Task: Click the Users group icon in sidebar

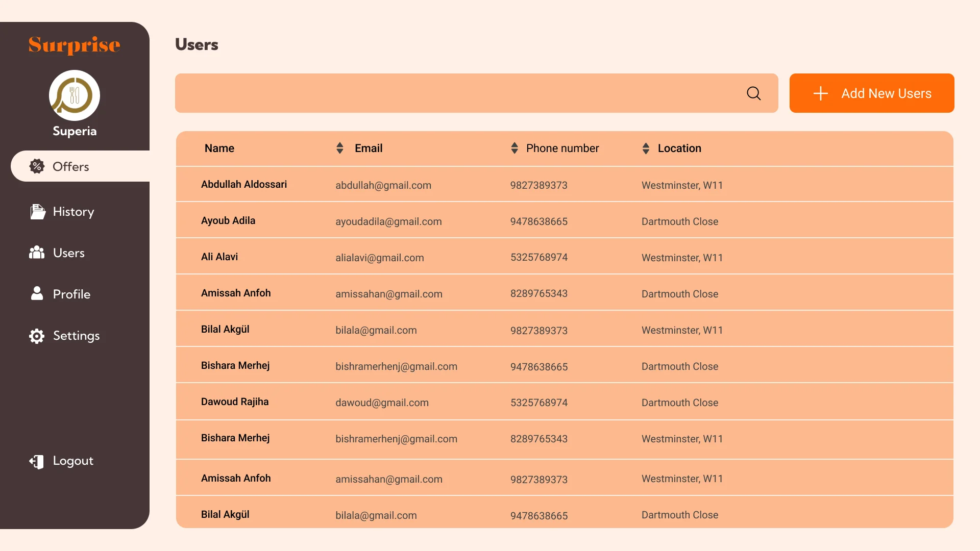Action: pyautogui.click(x=37, y=253)
